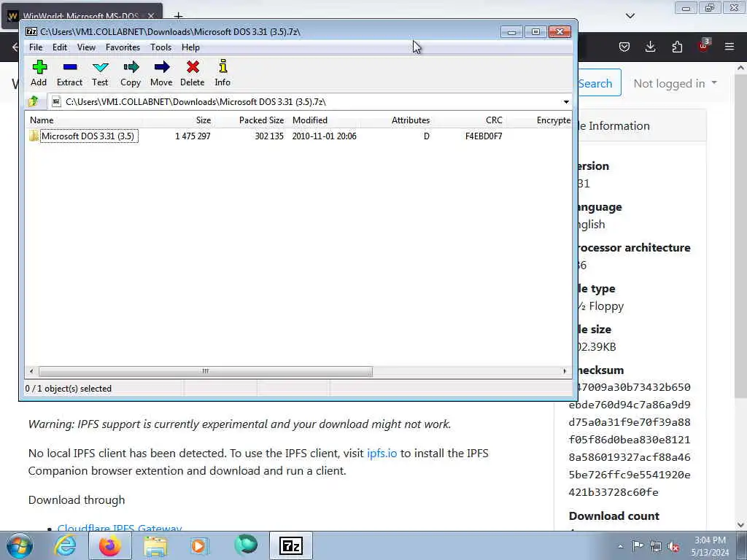Click the left scroll arrow in 7-Zip
Screen dimensions: 747x560
point(31,371)
